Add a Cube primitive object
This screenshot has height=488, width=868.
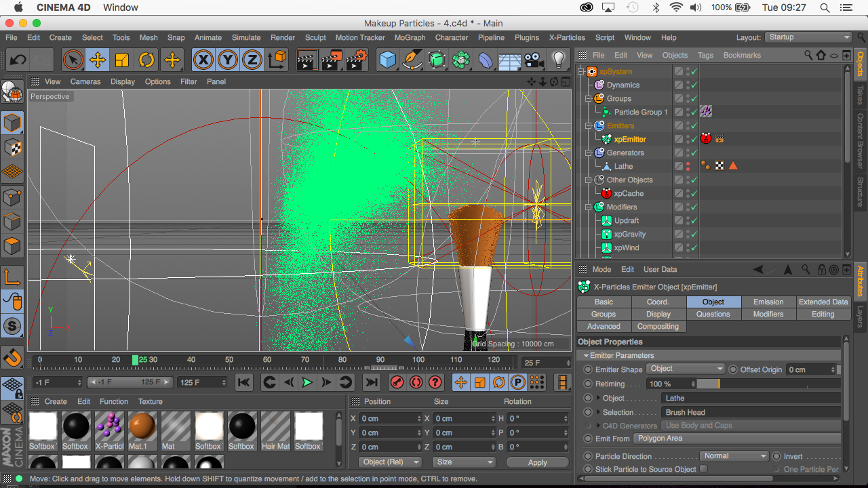tap(387, 60)
